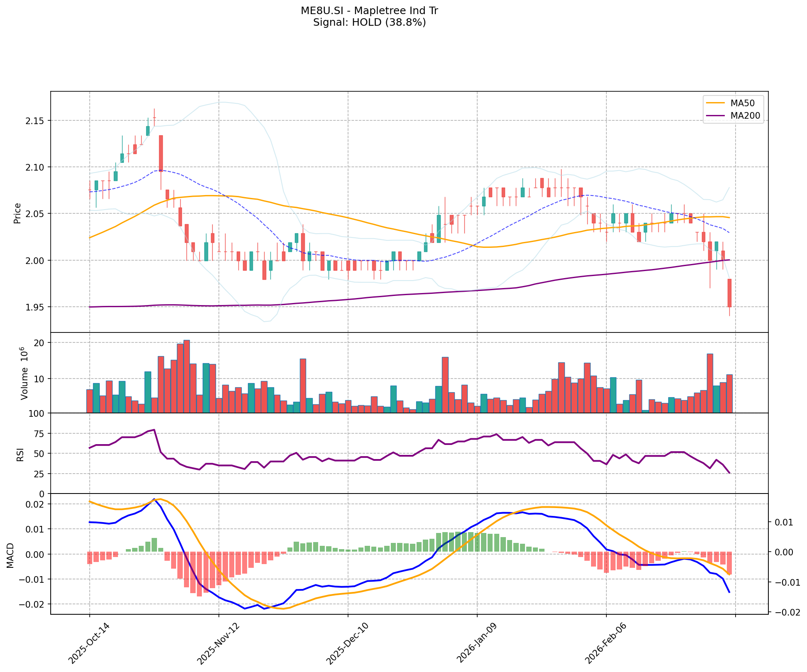
Task: Click the purple MA200 legend line swatch
Action: point(716,116)
